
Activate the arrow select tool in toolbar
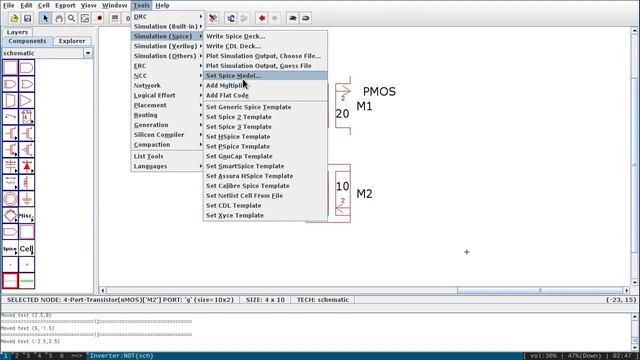(45, 18)
